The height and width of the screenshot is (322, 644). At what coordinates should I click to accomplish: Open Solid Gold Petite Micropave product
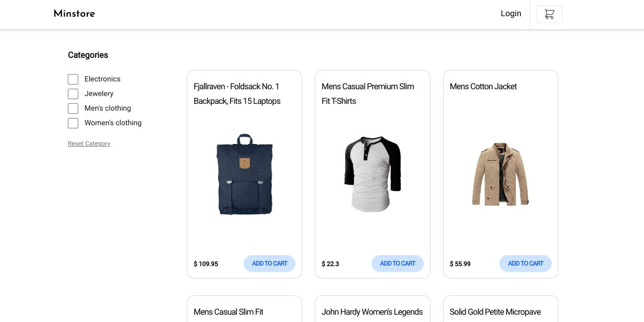point(495,312)
